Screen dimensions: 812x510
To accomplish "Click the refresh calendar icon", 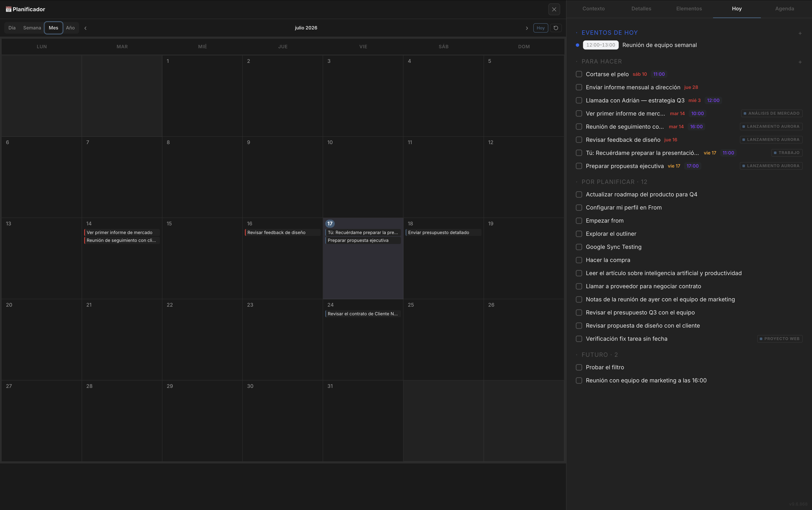I will 556,28.
